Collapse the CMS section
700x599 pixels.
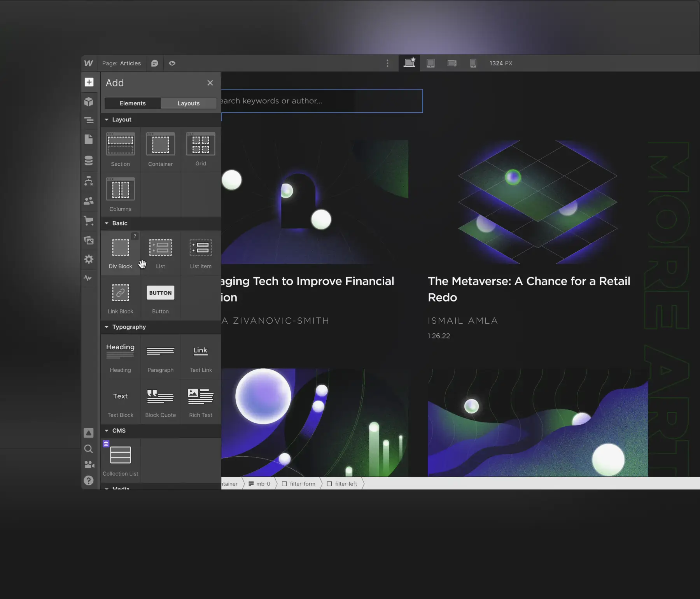point(107,431)
